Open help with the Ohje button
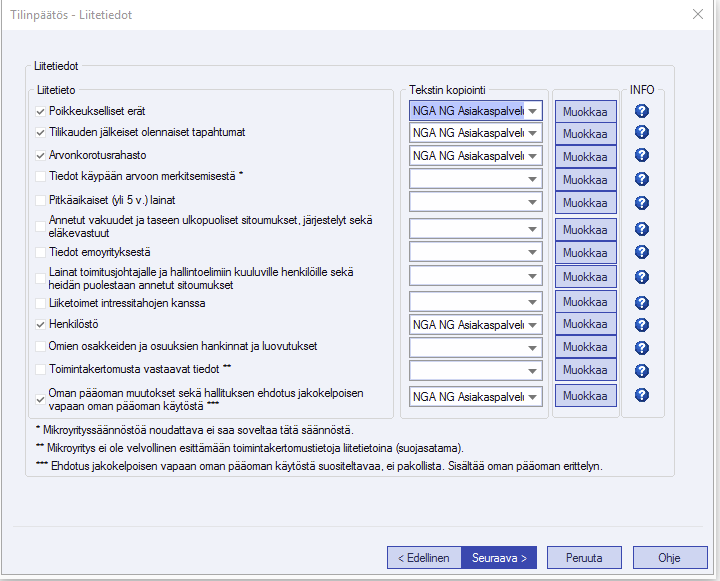Screen dimensions: 720x581 pos(669,557)
